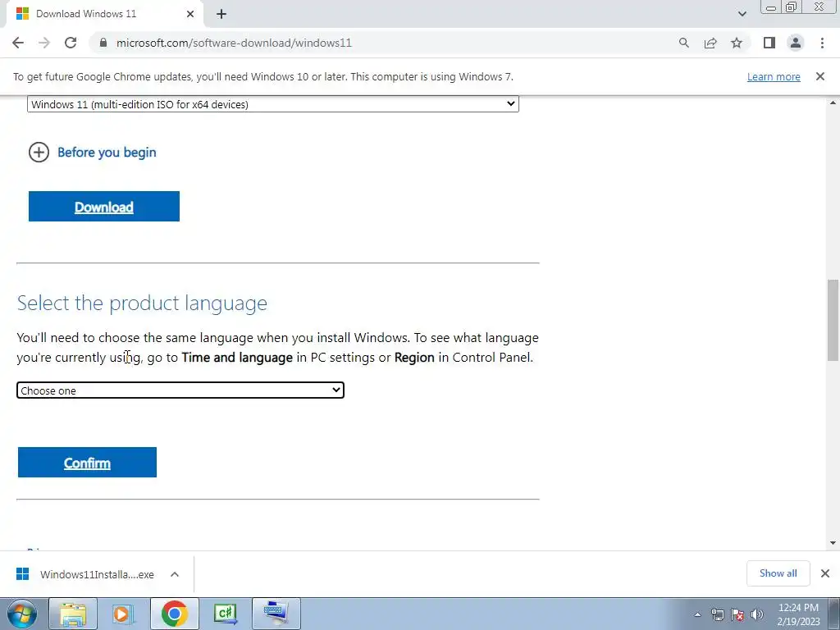Click the padlock site info icon

[x=103, y=43]
